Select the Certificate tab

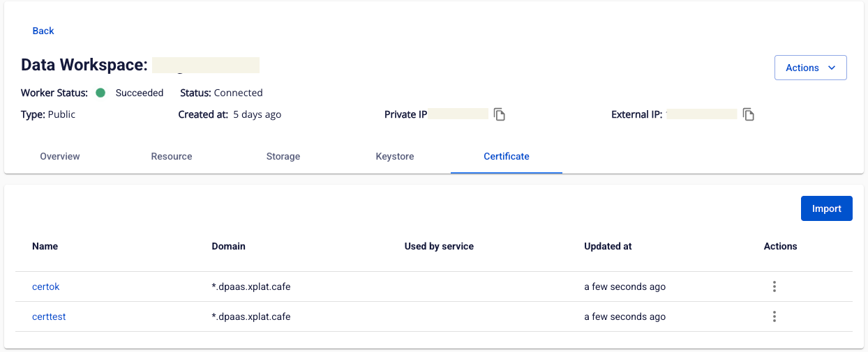(507, 156)
